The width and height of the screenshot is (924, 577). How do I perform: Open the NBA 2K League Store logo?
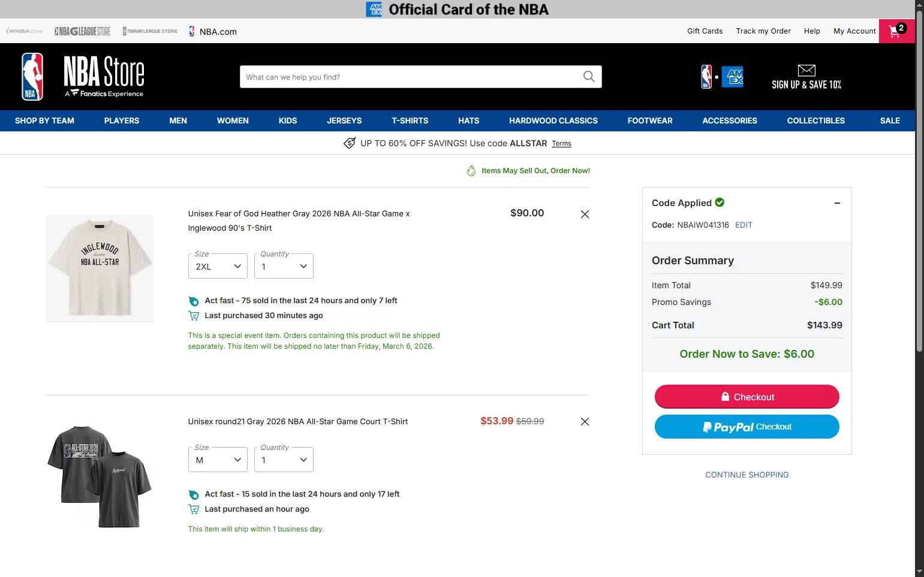[x=150, y=31]
